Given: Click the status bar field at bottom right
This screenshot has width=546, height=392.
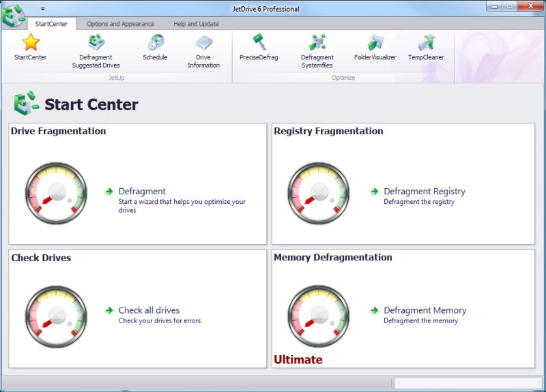Looking at the screenshot, I should point(468,383).
